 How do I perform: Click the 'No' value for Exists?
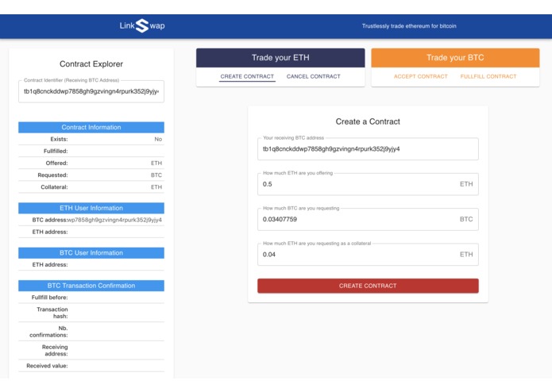tap(158, 139)
